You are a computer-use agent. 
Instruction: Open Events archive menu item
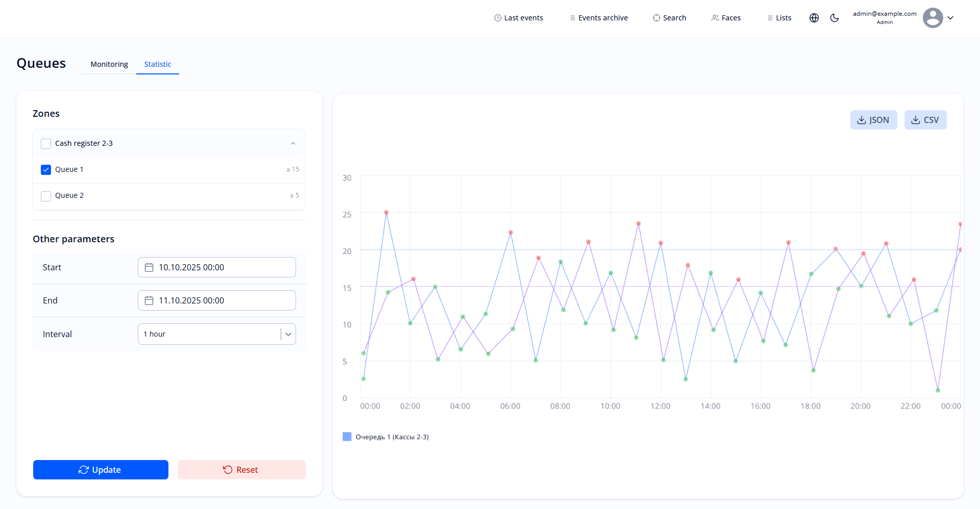pyautogui.click(x=599, y=18)
